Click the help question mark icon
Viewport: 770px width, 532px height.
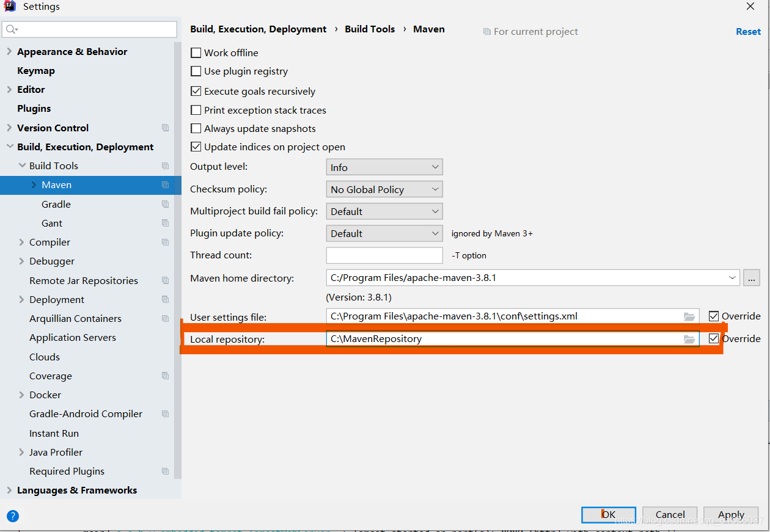(12, 516)
